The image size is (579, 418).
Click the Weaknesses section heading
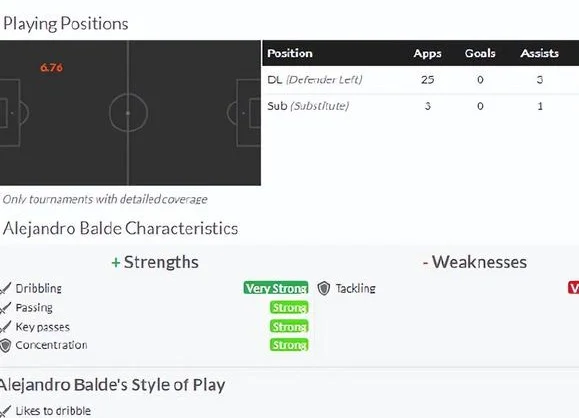pos(475,262)
